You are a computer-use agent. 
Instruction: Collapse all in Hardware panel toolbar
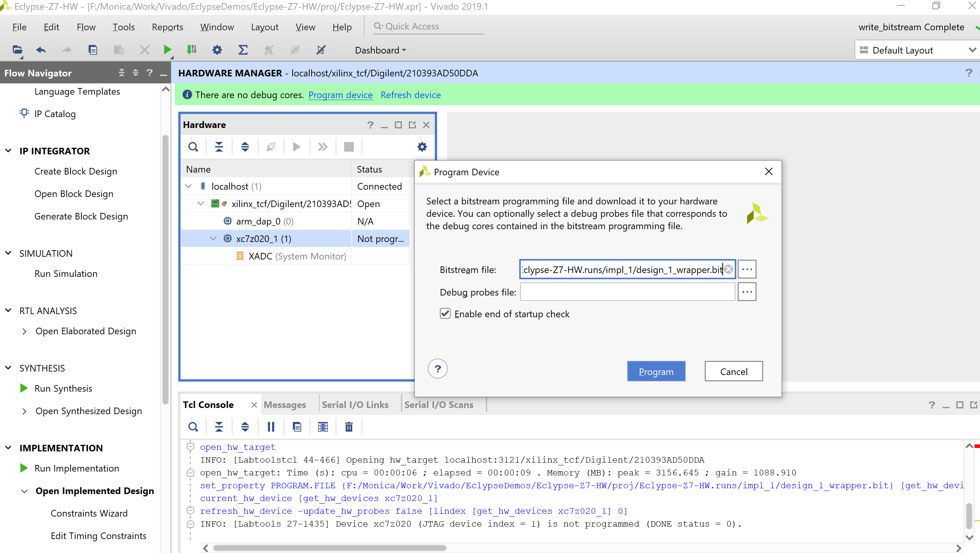point(219,147)
